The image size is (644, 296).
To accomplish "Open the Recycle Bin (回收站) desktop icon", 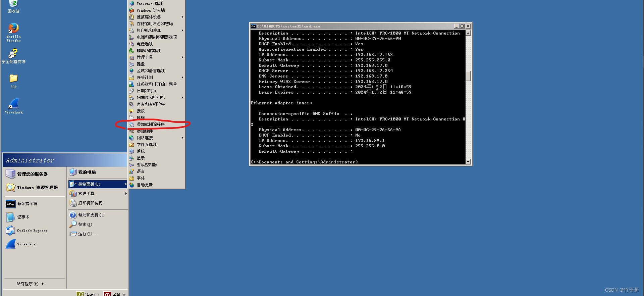I will [x=13, y=7].
